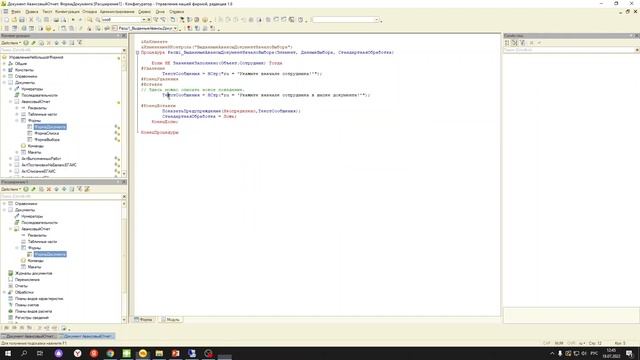Click the Open file toolbar icon
This screenshot has width=640, height=360.
(x=14, y=20)
